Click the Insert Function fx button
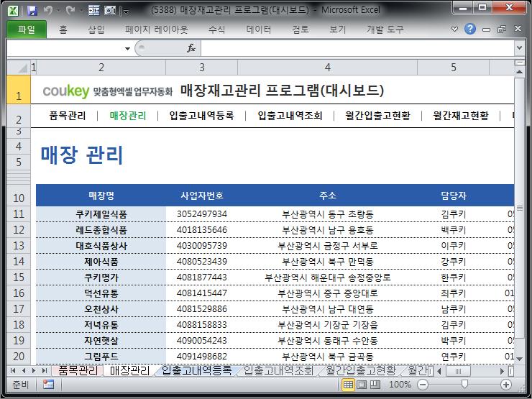The width and height of the screenshot is (532, 399). 191,48
